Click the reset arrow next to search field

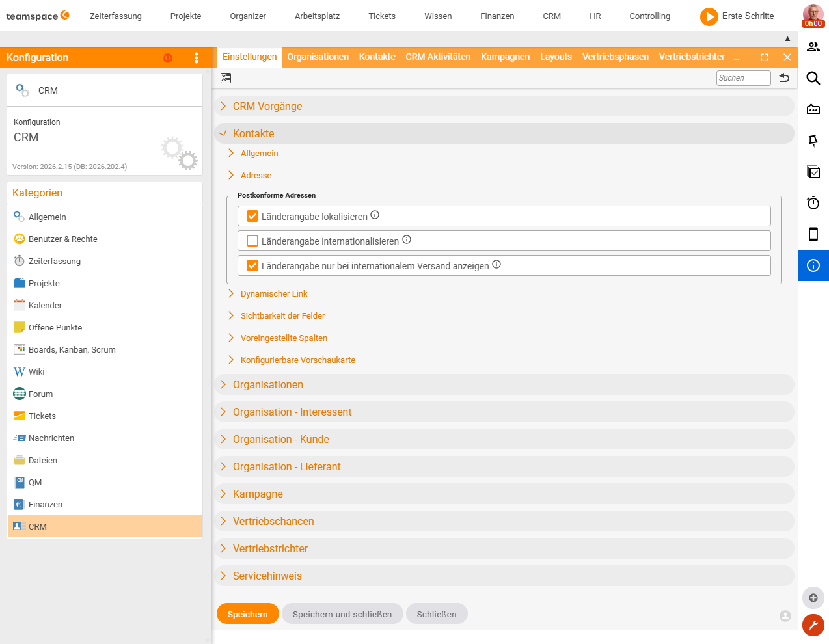785,78
